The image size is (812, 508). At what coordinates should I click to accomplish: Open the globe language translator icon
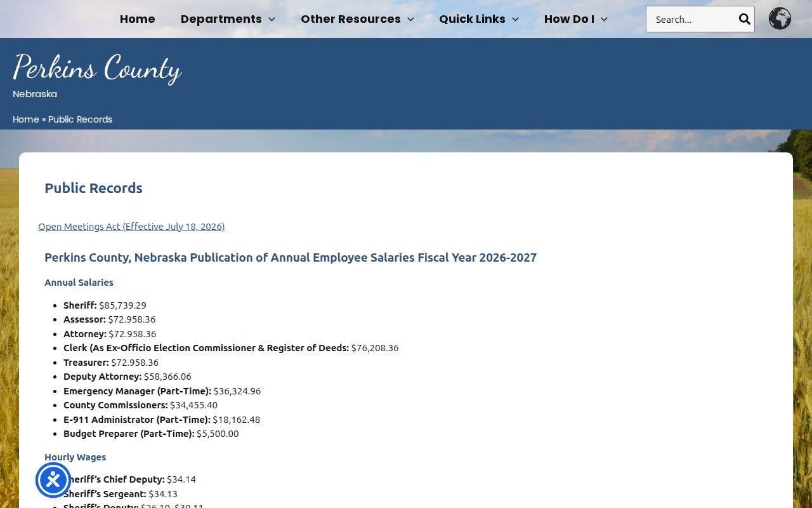(780, 19)
